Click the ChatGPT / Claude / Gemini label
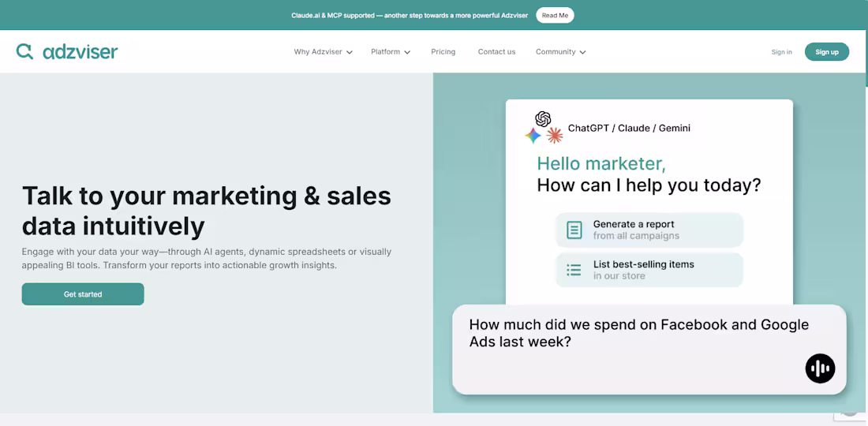 (629, 129)
